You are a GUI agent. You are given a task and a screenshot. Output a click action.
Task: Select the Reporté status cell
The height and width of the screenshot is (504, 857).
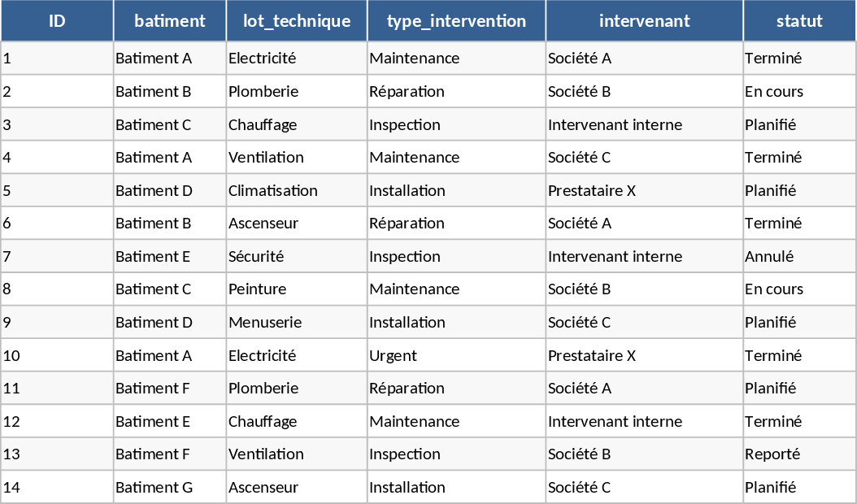pyautogui.click(x=772, y=454)
